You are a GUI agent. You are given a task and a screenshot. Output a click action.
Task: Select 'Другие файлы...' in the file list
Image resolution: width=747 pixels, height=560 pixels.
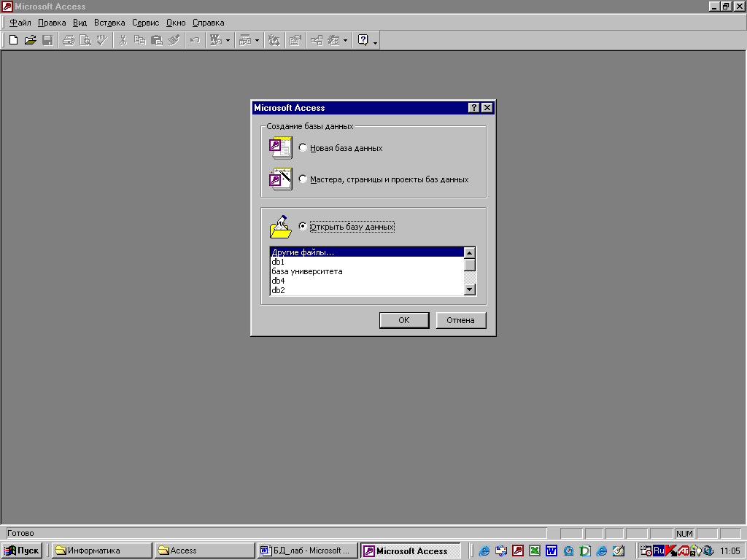[x=367, y=252]
